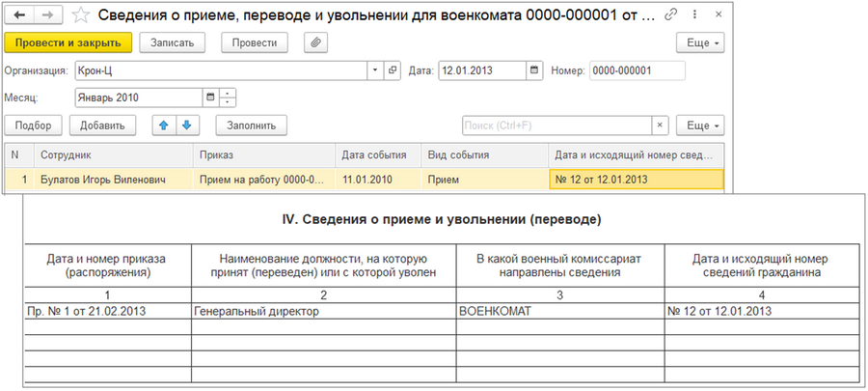The image size is (868, 391).
Task: Copy document link via chain icon
Action: (x=671, y=16)
